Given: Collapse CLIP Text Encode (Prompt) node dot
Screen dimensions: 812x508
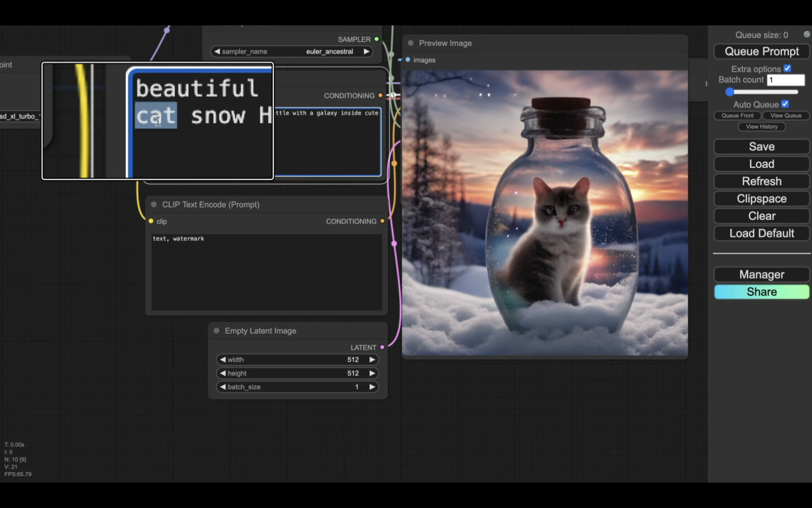Looking at the screenshot, I should tap(154, 205).
